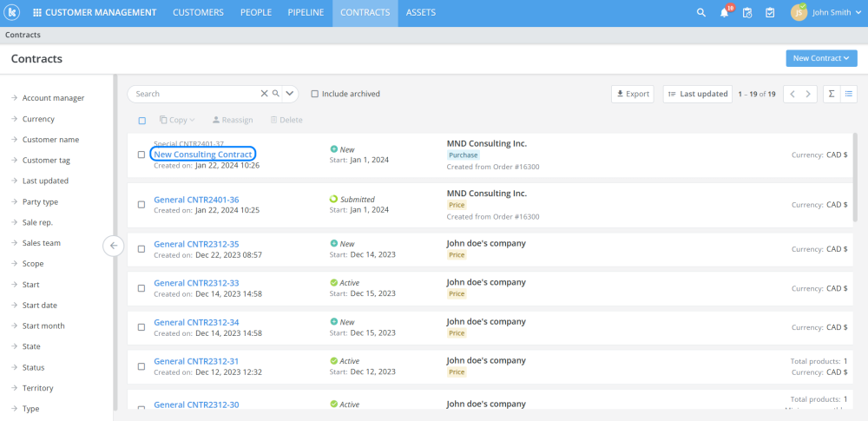Image resolution: width=868 pixels, height=421 pixels.
Task: Click the contracts list vertical scrollbar
Action: pyautogui.click(x=856, y=178)
